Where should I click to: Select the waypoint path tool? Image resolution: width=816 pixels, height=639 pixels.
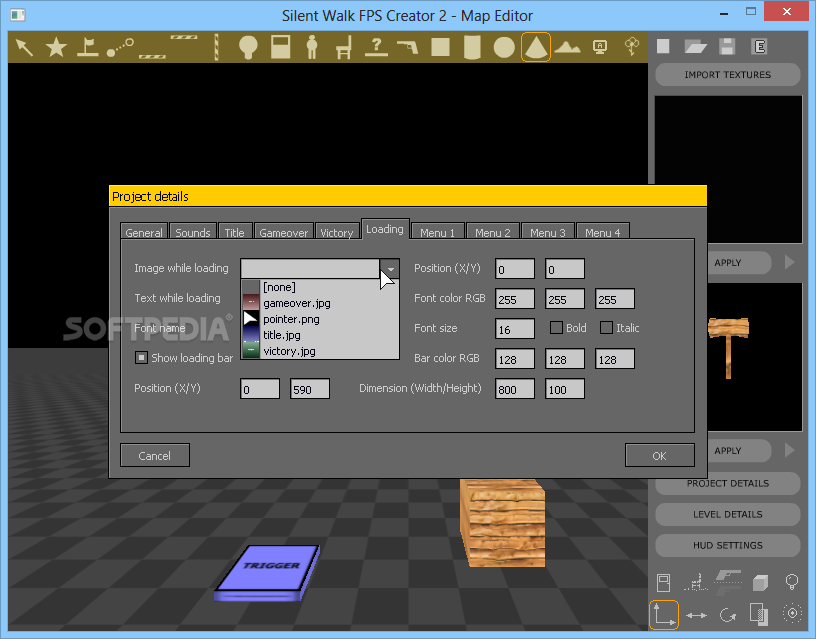(120, 47)
